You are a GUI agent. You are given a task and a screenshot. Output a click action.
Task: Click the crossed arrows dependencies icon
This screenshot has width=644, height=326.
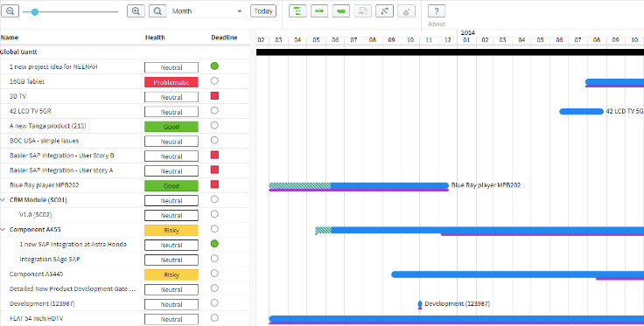384,11
